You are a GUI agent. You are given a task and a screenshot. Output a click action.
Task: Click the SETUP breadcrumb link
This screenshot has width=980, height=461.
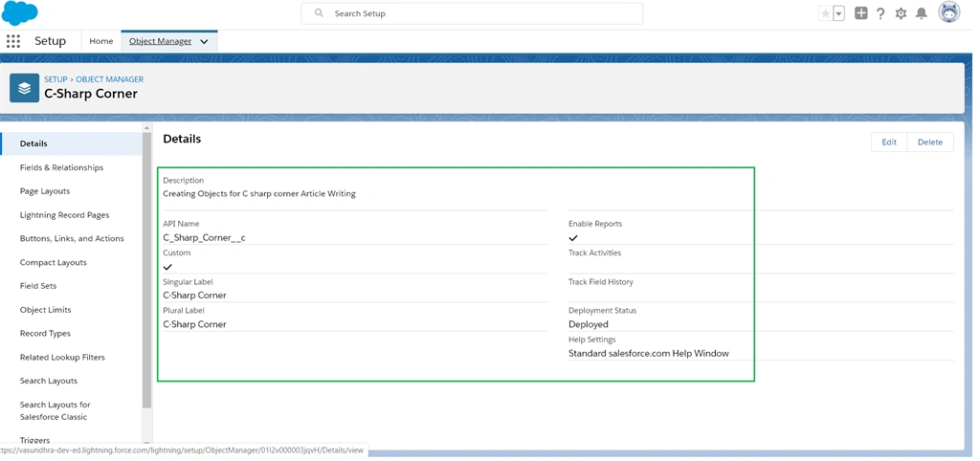56,79
